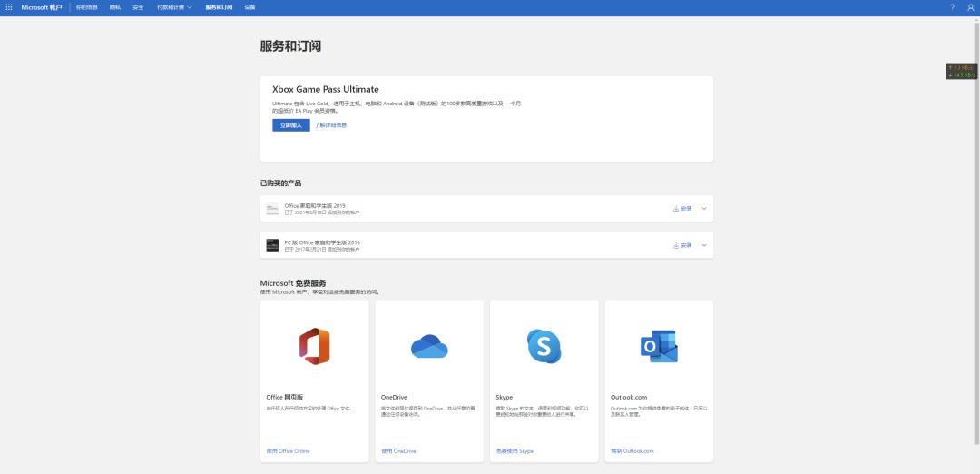The width and height of the screenshot is (980, 474).
Task: Click the Office logo icon
Action: (x=314, y=346)
